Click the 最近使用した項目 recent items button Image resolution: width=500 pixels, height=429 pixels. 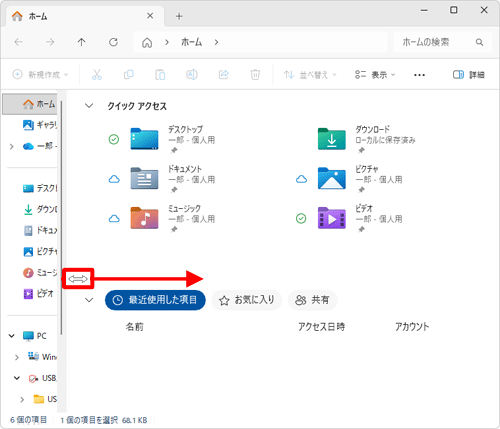pos(155,300)
